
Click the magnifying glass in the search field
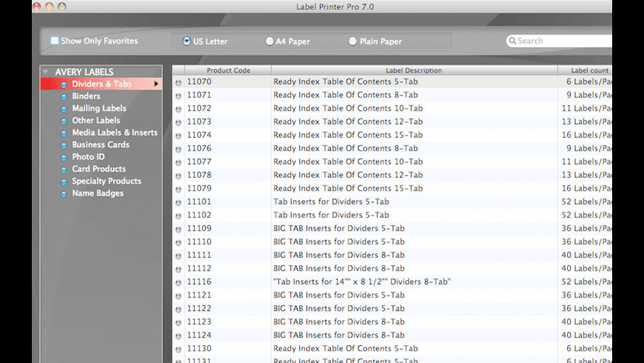point(512,41)
